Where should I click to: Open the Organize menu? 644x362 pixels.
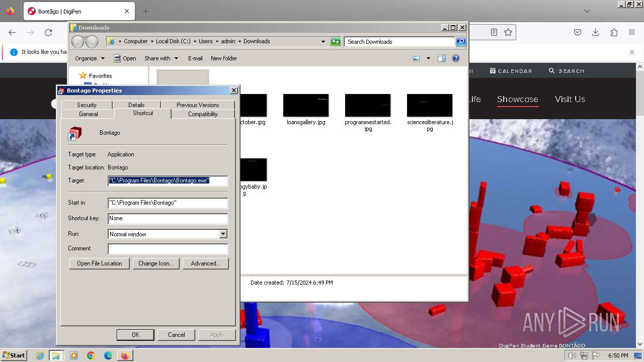coord(90,58)
